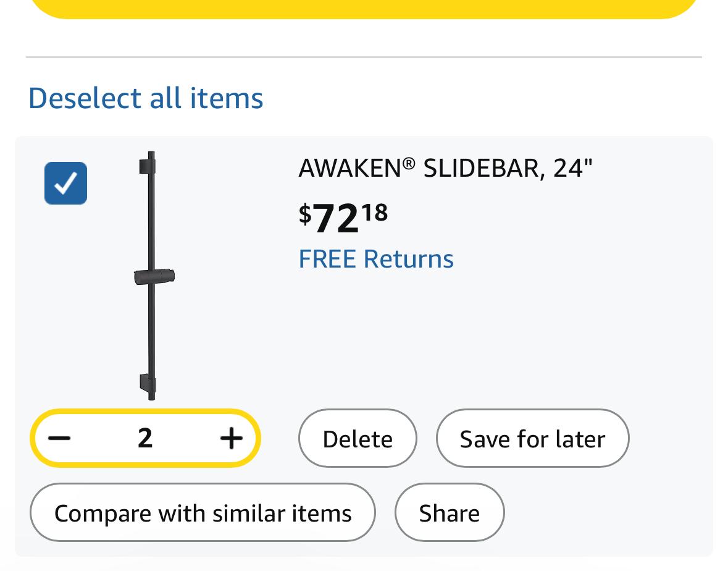Image resolution: width=728 pixels, height=571 pixels.
Task: Click the Deselect all items link
Action: point(146,98)
